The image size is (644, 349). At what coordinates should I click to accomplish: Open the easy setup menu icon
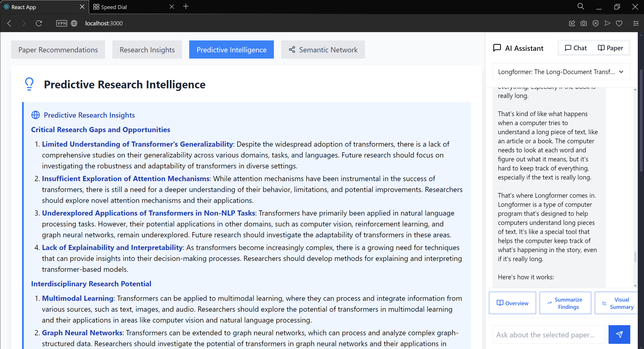(x=636, y=23)
